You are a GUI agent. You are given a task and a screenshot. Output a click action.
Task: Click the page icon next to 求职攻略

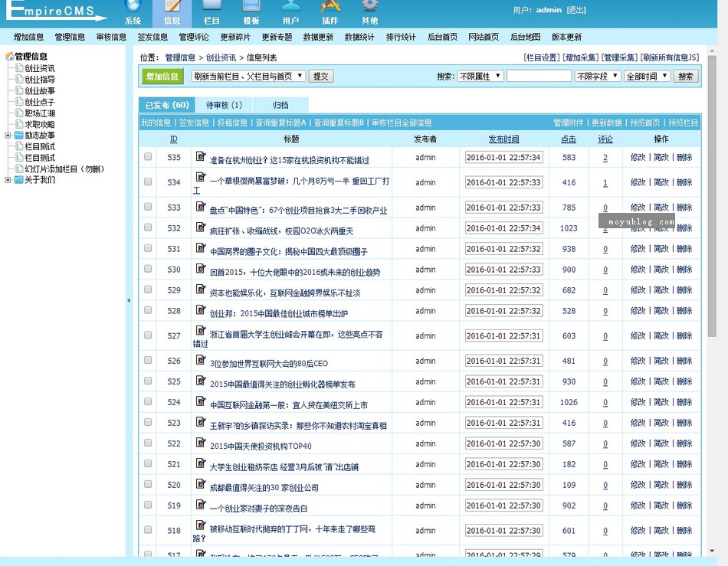(x=19, y=124)
